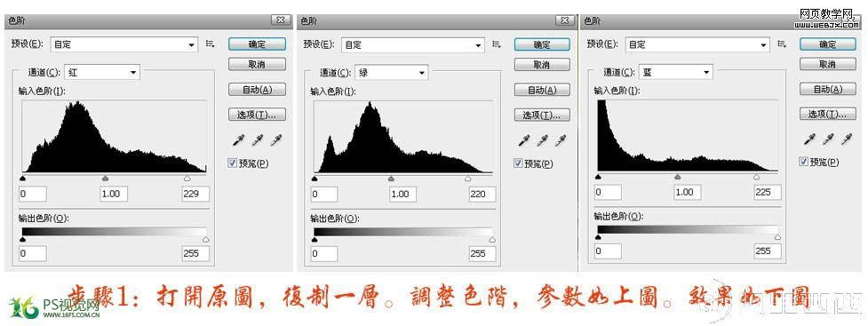The height and width of the screenshot is (326, 868).
Task: Click the gamma field 1.00 in Green dialog
Action: 403,195
